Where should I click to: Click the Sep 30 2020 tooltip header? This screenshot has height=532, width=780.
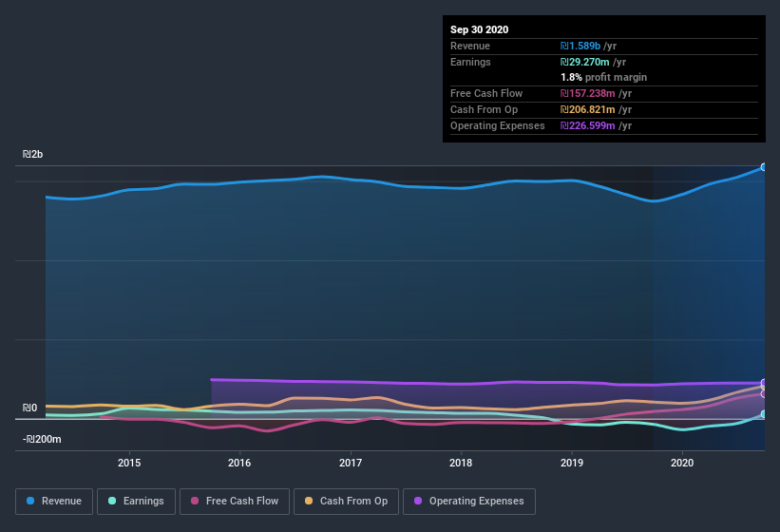[479, 29]
